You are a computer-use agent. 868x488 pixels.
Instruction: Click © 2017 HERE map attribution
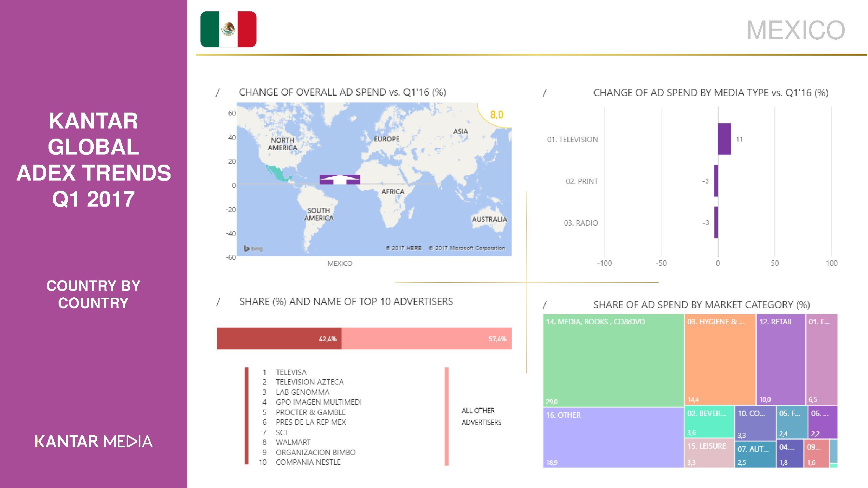click(x=403, y=248)
